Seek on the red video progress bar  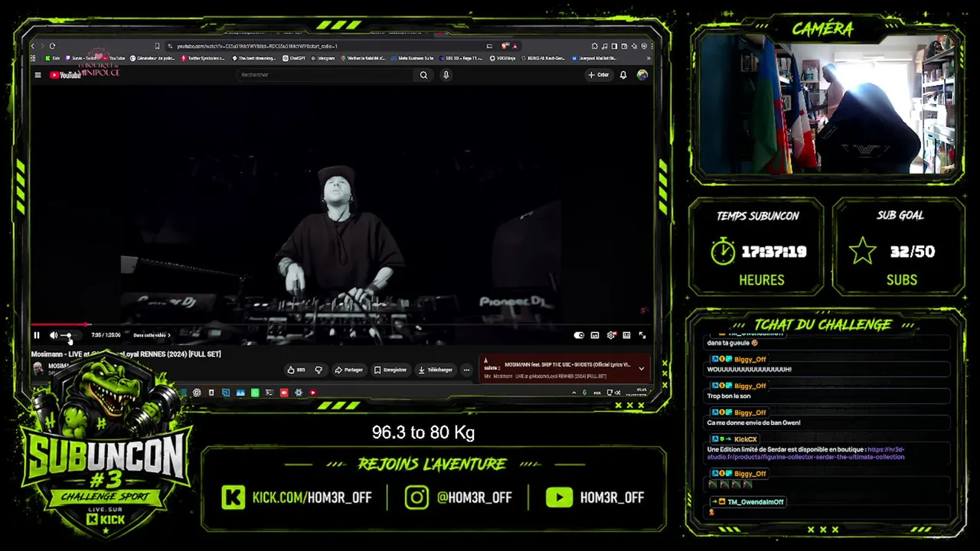click(341, 324)
